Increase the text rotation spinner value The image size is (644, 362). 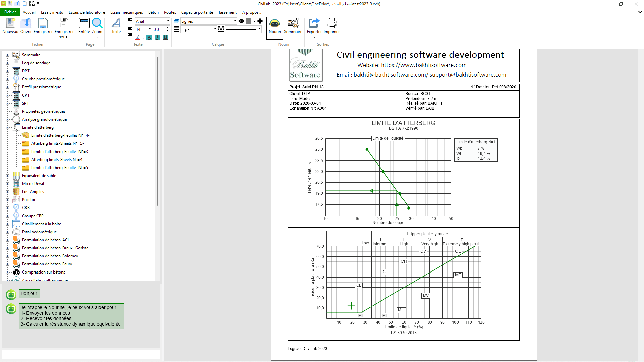click(x=168, y=28)
